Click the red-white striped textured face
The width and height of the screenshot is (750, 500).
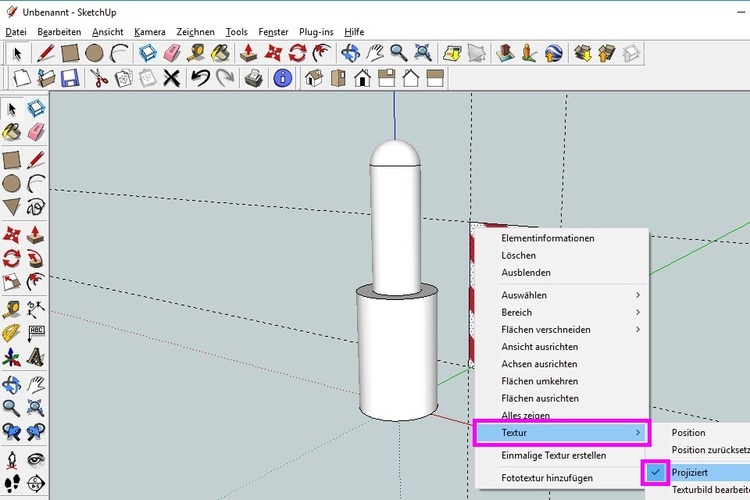pos(472,297)
